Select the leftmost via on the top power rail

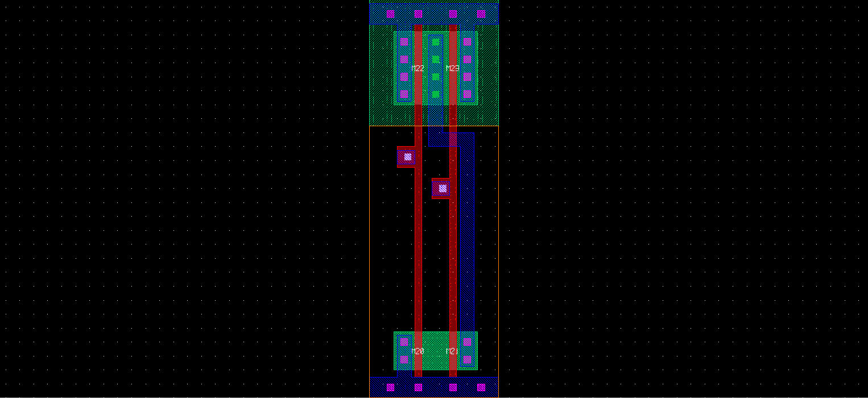tap(390, 14)
